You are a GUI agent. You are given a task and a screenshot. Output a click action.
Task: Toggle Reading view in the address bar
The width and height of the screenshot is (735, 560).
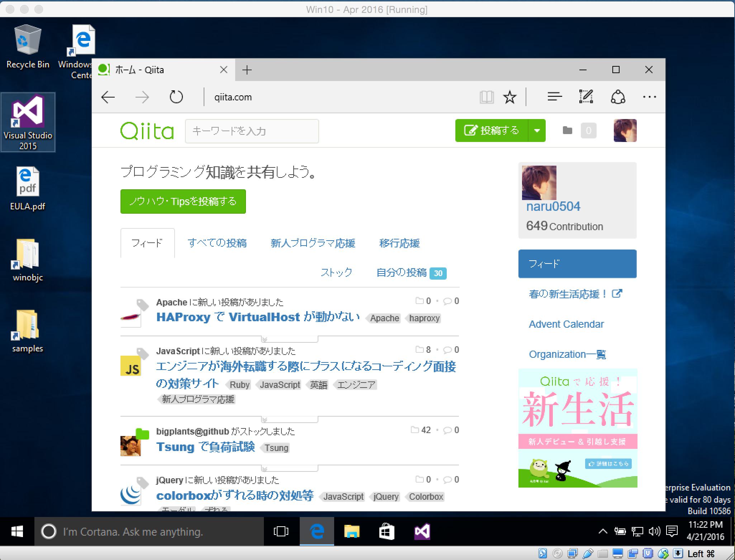tap(487, 97)
